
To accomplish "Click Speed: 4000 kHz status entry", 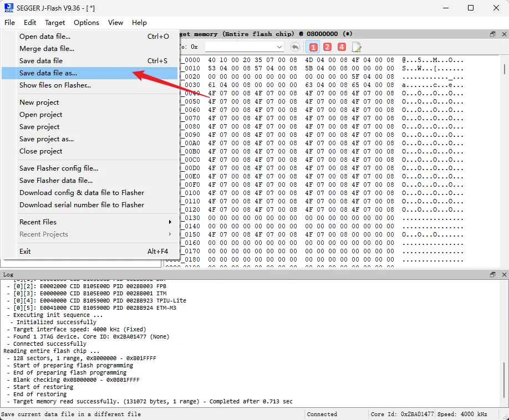I will coord(462,414).
